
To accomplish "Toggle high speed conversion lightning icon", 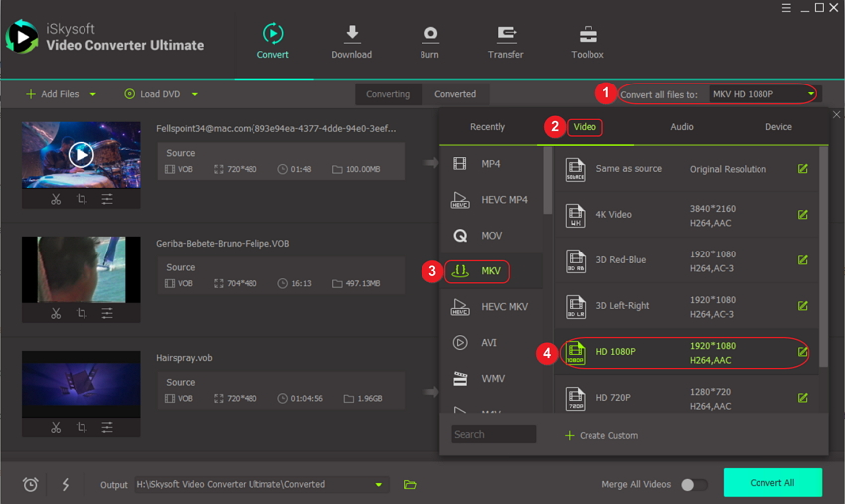I will click(66, 484).
